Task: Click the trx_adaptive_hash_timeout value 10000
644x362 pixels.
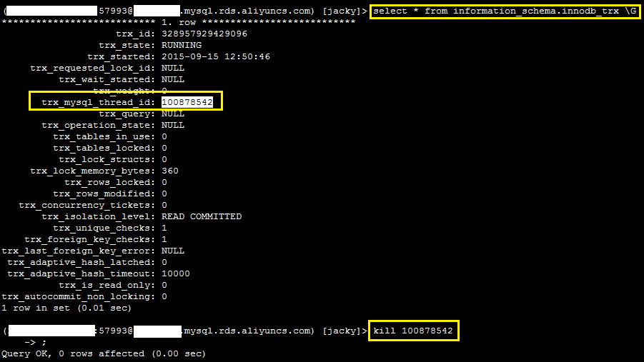Action: coord(176,273)
